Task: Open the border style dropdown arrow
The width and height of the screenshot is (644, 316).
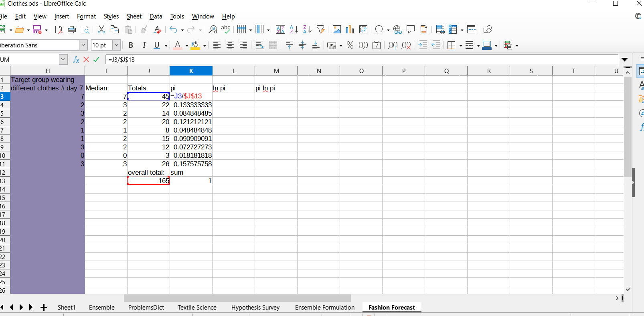Action: click(x=478, y=46)
